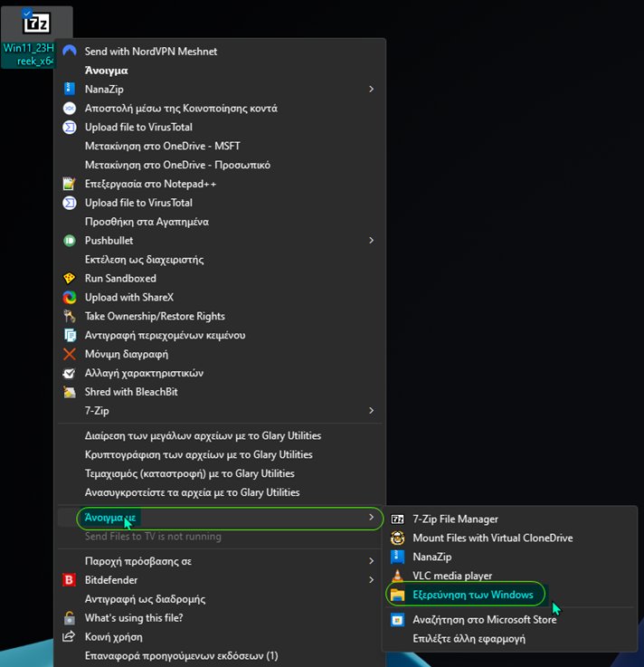Viewport: 644px width, 667px height.
Task: Select Εκτέλεση ως διαχειριστής
Action: (x=144, y=260)
